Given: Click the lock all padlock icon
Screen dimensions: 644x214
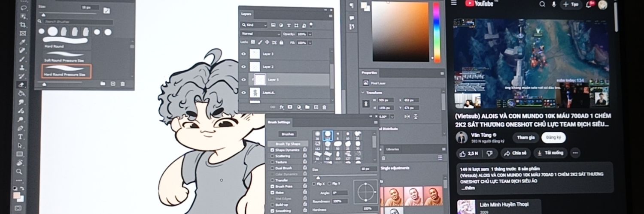Looking at the screenshot, I should pyautogui.click(x=281, y=42).
